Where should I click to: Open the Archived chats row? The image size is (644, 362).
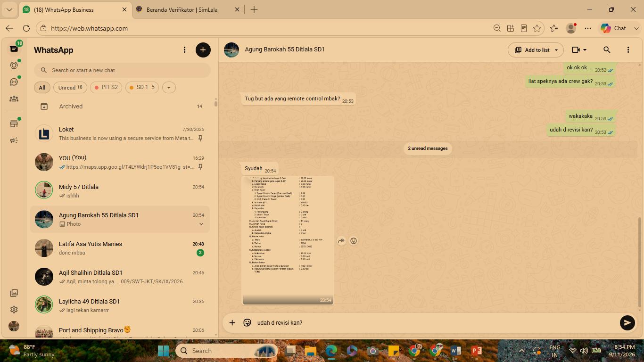click(120, 107)
